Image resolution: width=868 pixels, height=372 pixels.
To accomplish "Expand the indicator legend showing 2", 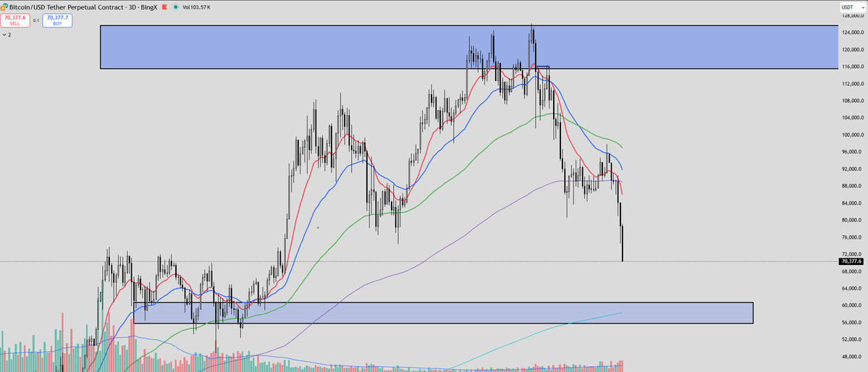I will point(7,34).
